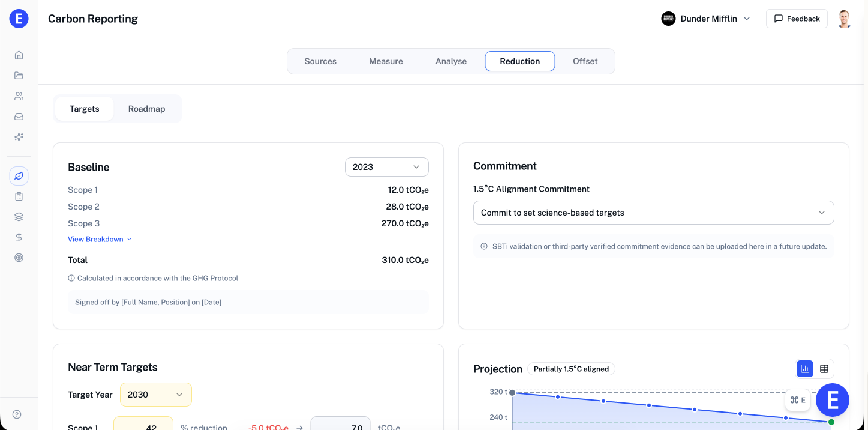This screenshot has width=868, height=430.
Task: Switch projection to table view
Action: pos(824,369)
